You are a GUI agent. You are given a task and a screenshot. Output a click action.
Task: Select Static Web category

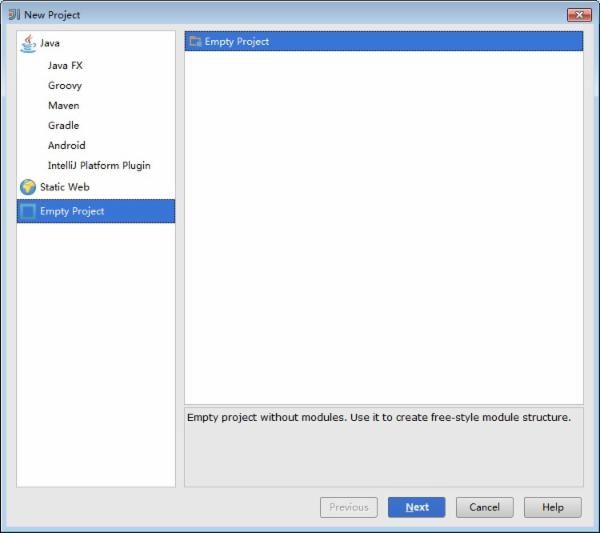pos(96,187)
